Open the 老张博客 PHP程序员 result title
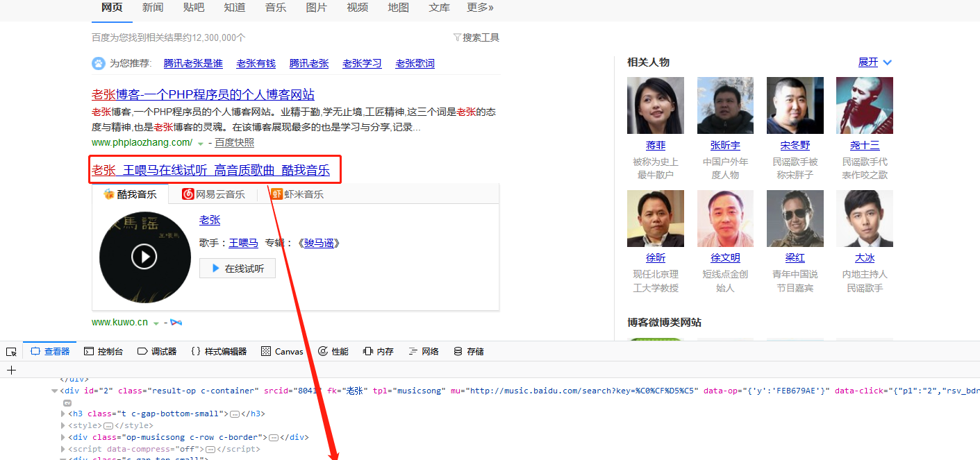 coord(203,94)
